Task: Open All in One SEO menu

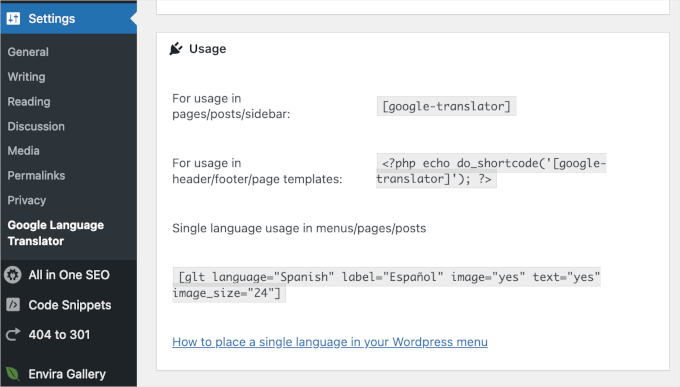Action: [69, 275]
